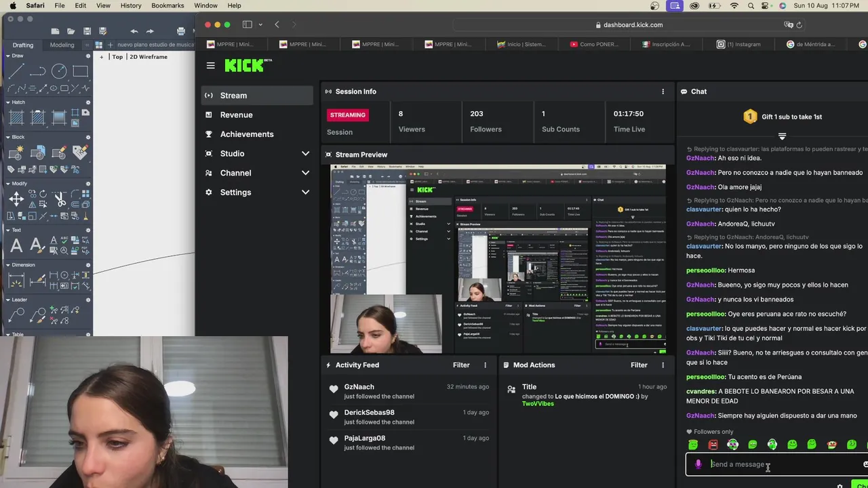This screenshot has height=488, width=868.
Task: Open the Apple menu
Action: 13,5
